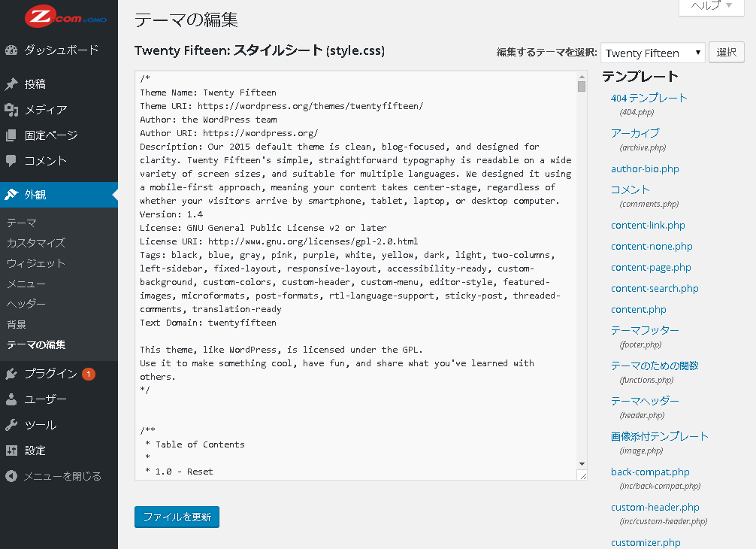The image size is (756, 549).
Task: Click the Z.com GMO logo
Action: (65, 17)
